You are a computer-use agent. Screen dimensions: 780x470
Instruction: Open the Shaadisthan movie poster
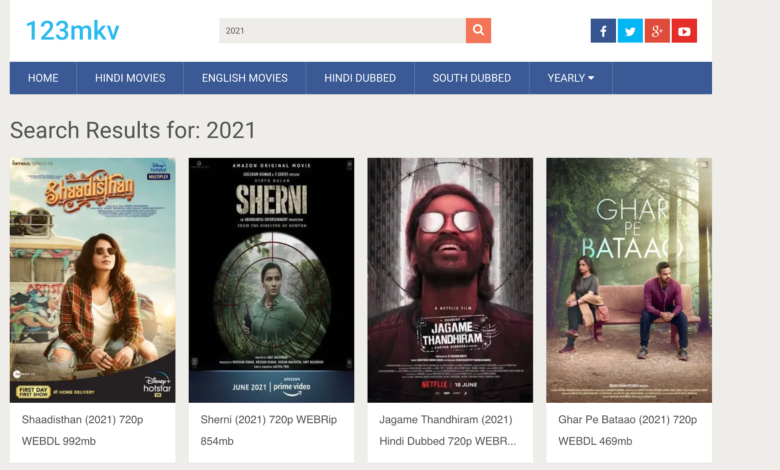93,280
